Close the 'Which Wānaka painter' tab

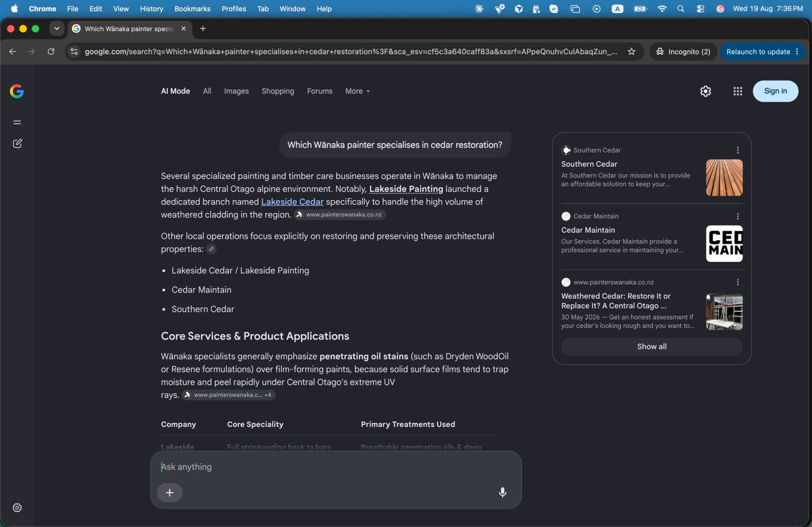coord(183,28)
